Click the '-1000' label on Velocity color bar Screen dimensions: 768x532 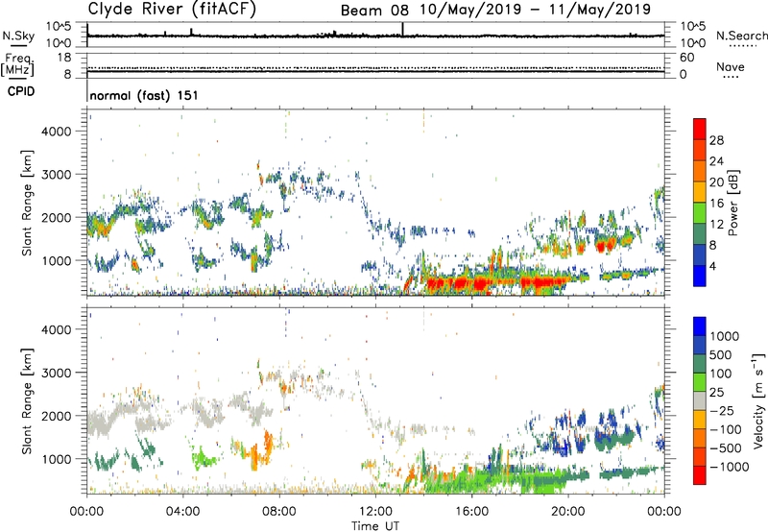(x=729, y=467)
